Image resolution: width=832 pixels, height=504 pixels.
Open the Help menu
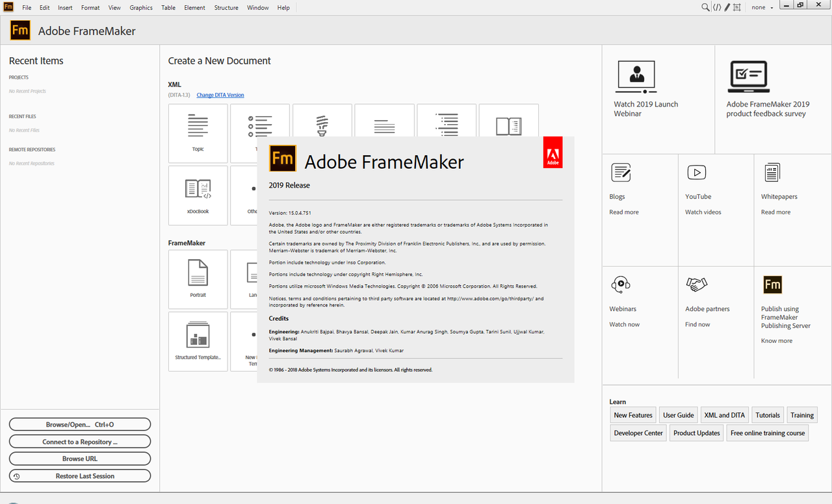[x=283, y=8]
